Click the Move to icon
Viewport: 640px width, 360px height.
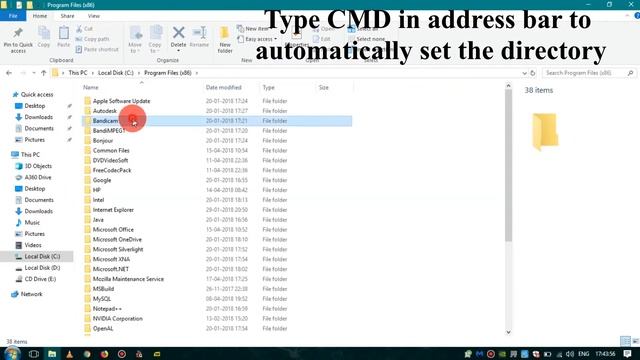pyautogui.click(x=135, y=33)
